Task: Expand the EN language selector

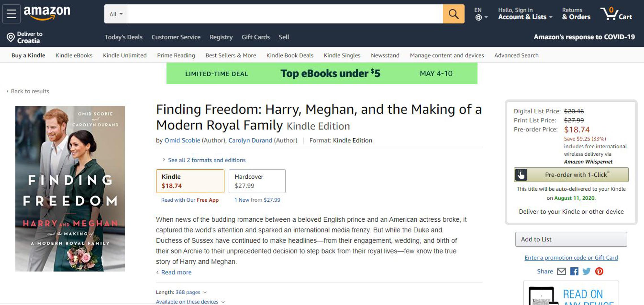Action: coord(481,14)
